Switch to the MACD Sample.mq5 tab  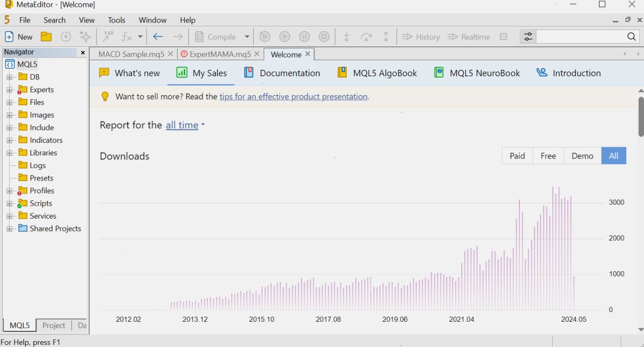point(131,54)
